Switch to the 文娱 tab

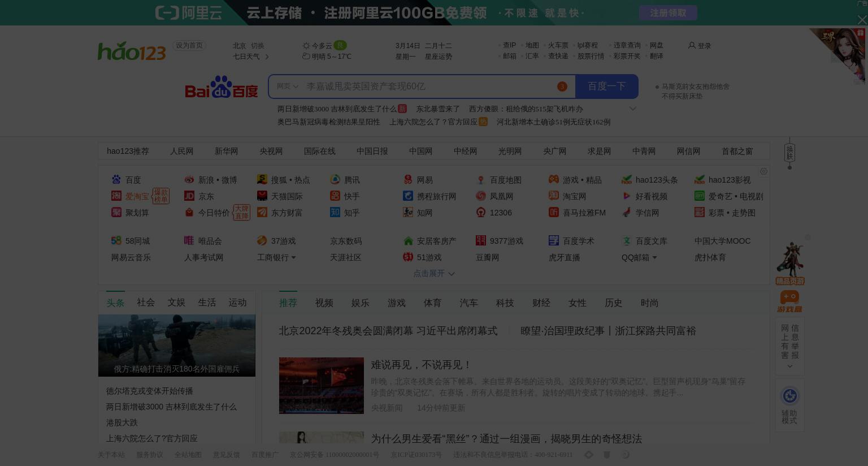(176, 303)
